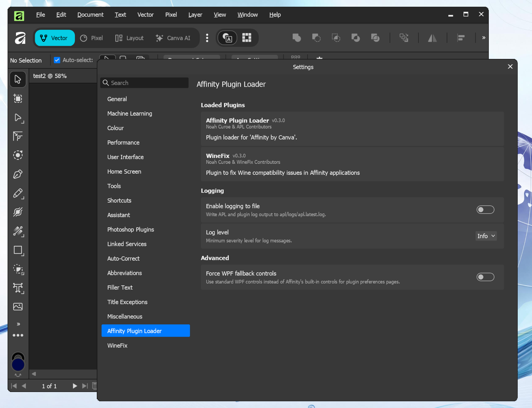Select the Frame Text tool
This screenshot has height=408, width=532.
[18, 288]
